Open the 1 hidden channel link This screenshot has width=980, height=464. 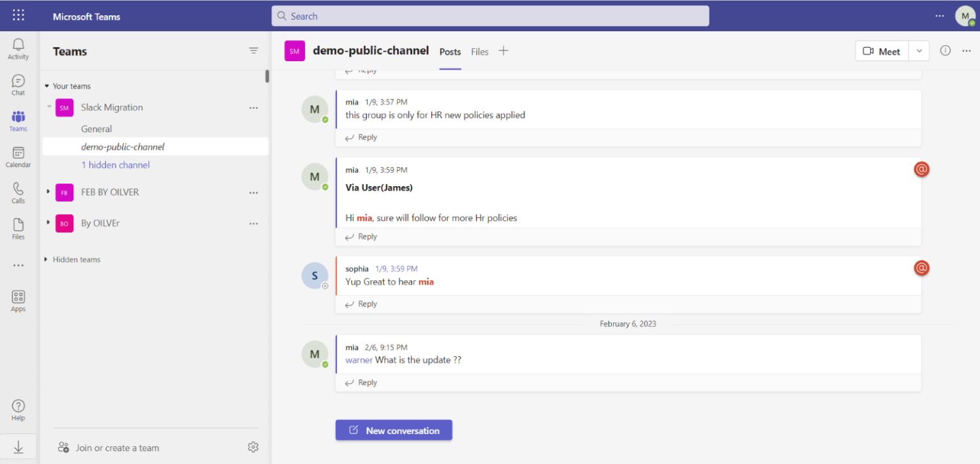click(115, 164)
